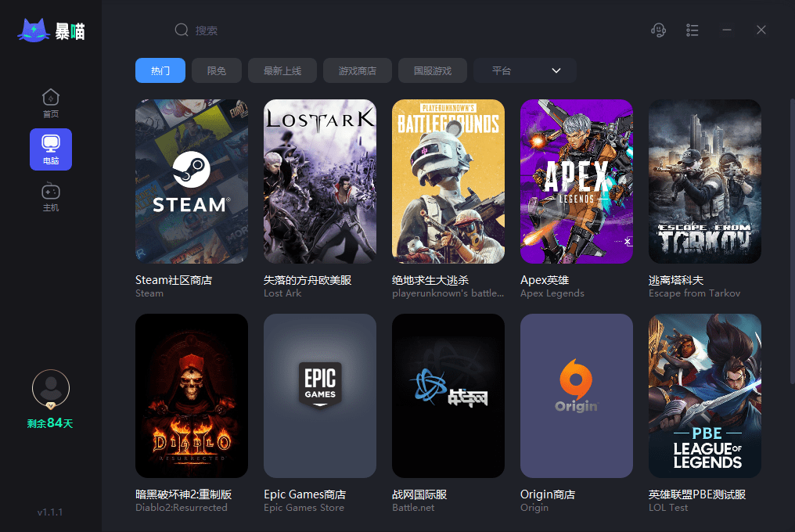Click the vertical scrollbar on the right edge

point(792,241)
